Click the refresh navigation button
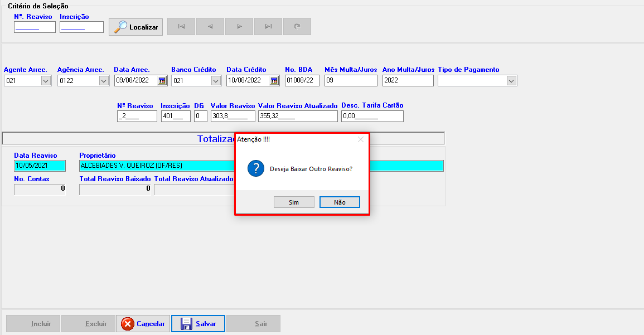The height and width of the screenshot is (335, 644). (297, 27)
